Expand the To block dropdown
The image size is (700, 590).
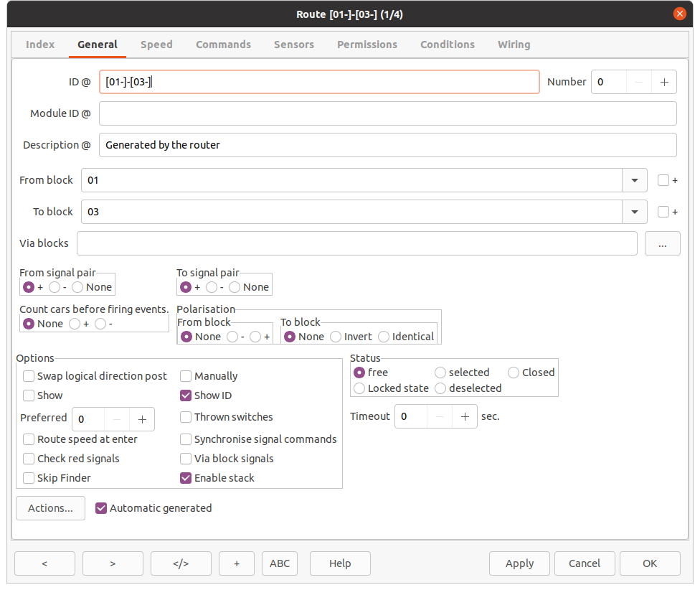click(634, 212)
